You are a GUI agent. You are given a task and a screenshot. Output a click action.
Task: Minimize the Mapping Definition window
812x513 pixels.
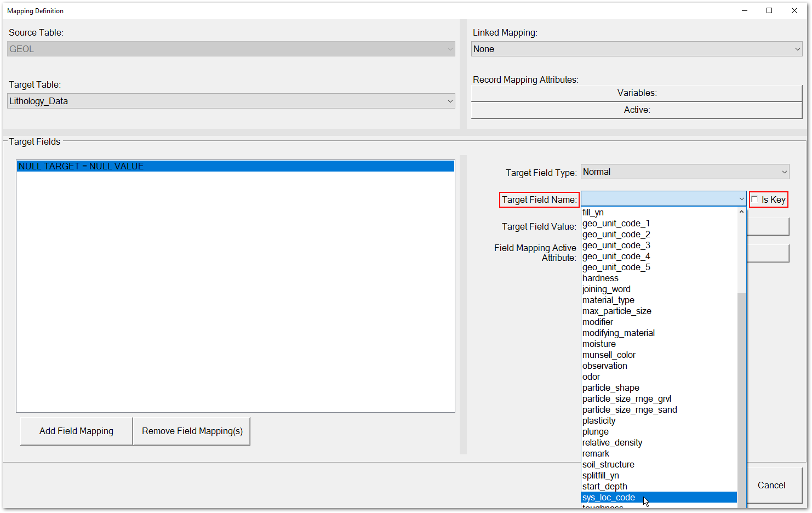pos(745,10)
